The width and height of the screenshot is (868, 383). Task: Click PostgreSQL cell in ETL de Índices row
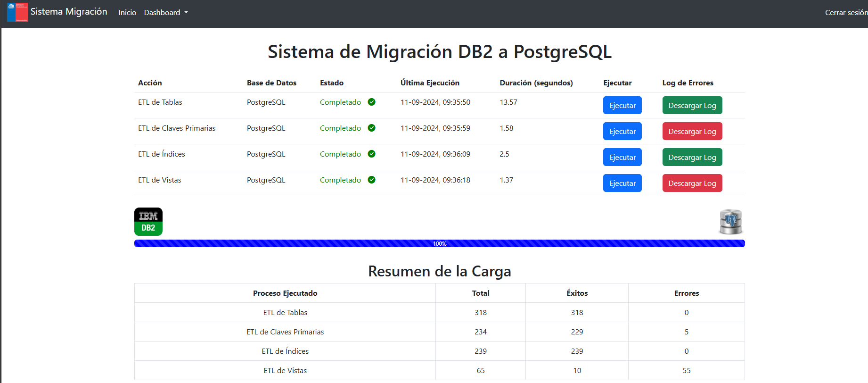266,154
